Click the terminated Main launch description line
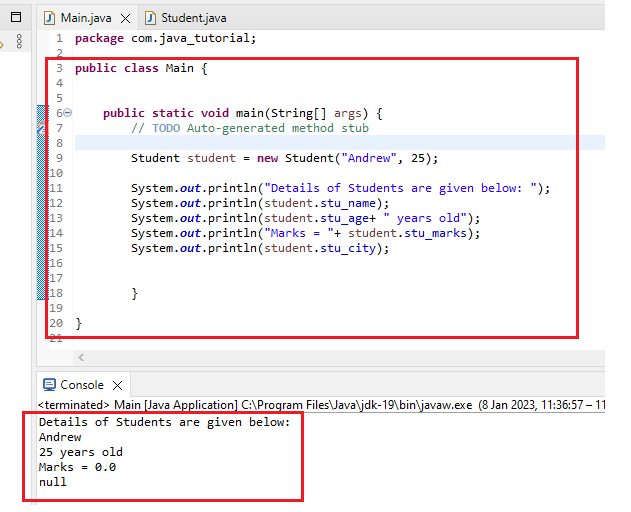The width and height of the screenshot is (631, 512). coord(321,405)
